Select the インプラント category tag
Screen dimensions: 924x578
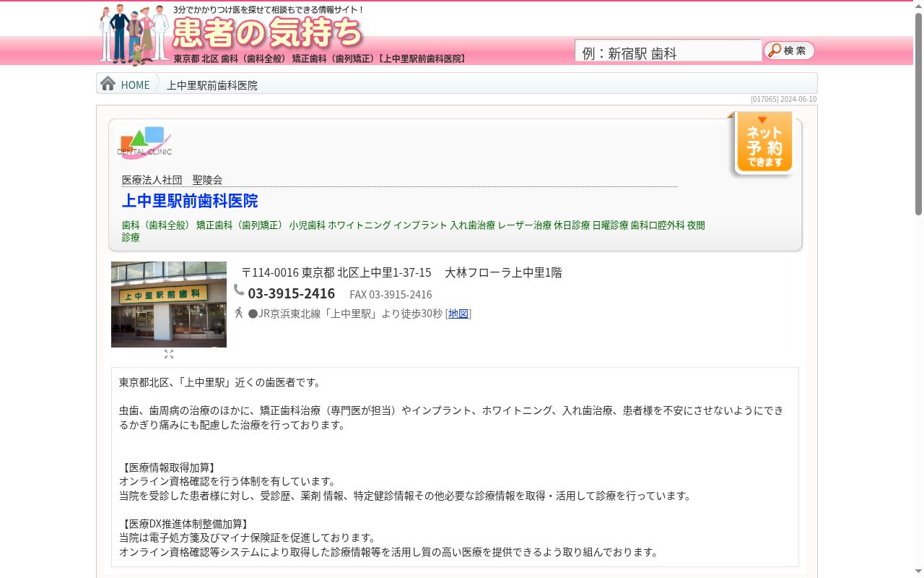click(420, 225)
